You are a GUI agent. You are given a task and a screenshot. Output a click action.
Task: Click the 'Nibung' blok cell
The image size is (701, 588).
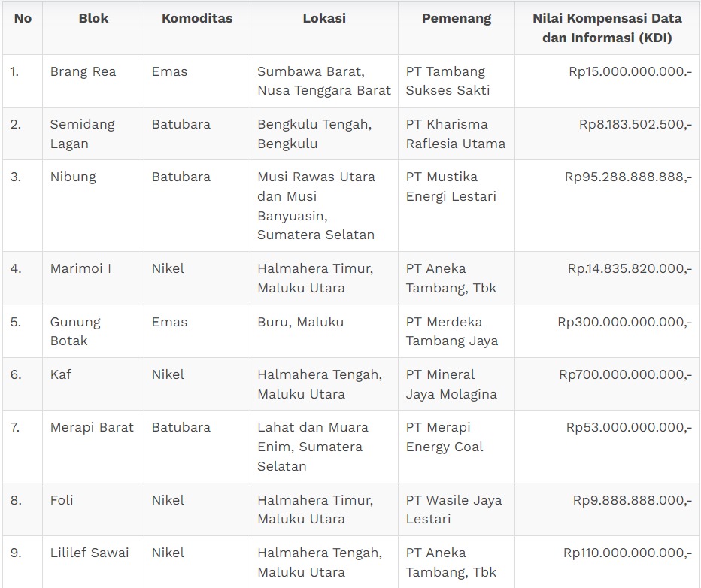click(x=73, y=177)
